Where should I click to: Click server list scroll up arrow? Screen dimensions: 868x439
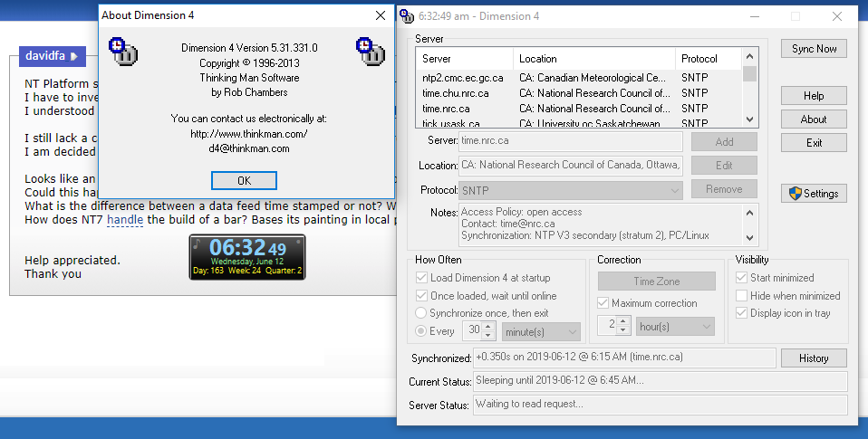point(750,56)
